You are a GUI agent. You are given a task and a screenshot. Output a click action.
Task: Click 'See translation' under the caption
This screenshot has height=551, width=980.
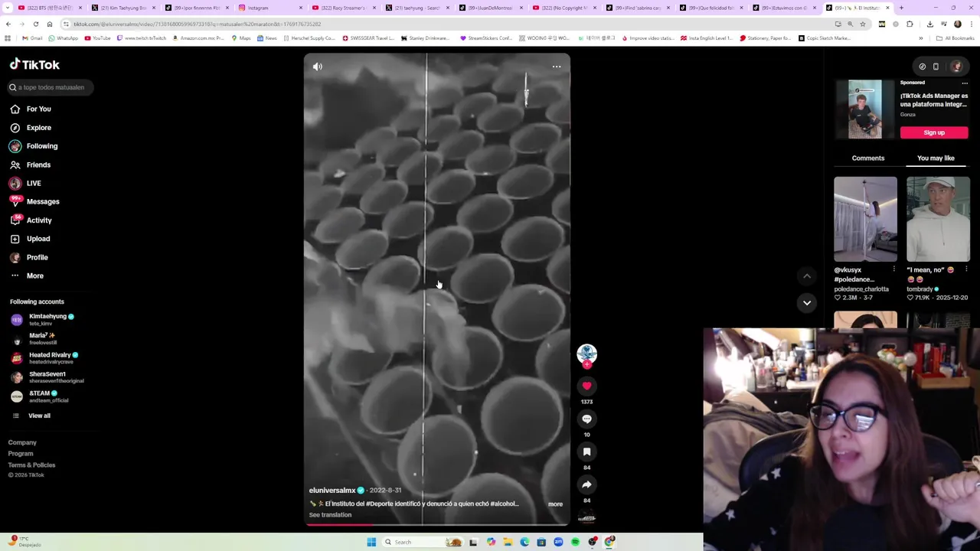click(x=330, y=515)
